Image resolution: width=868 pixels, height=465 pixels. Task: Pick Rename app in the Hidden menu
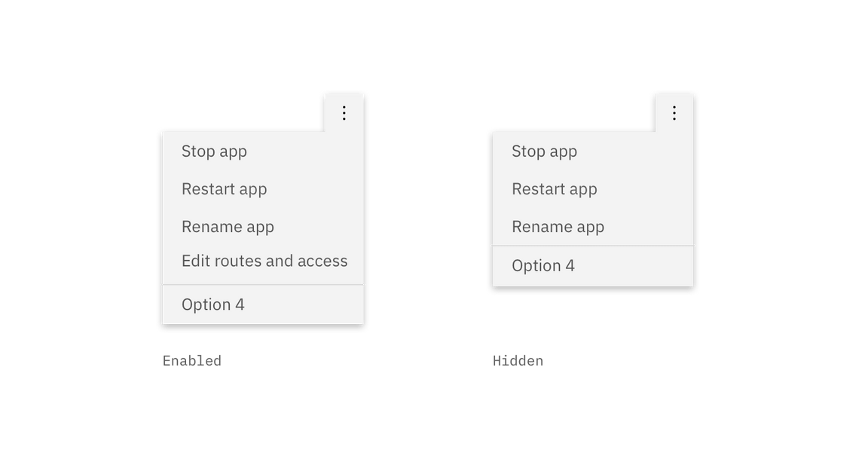593,226
